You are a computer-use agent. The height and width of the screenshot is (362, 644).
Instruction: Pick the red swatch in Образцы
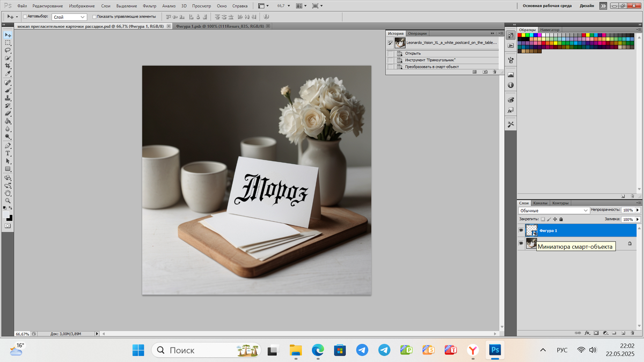click(x=520, y=35)
